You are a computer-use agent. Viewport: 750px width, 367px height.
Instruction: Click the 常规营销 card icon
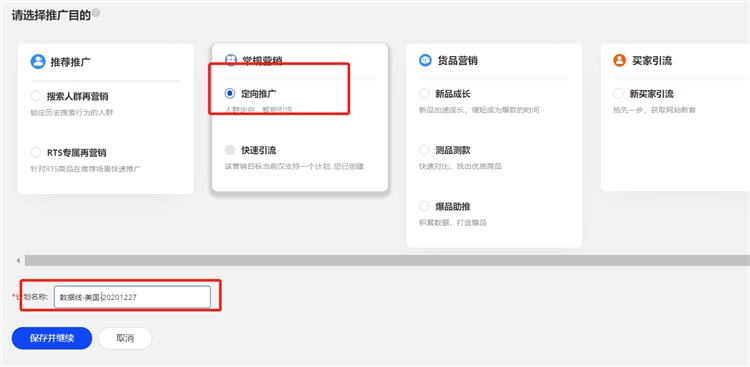[x=231, y=60]
